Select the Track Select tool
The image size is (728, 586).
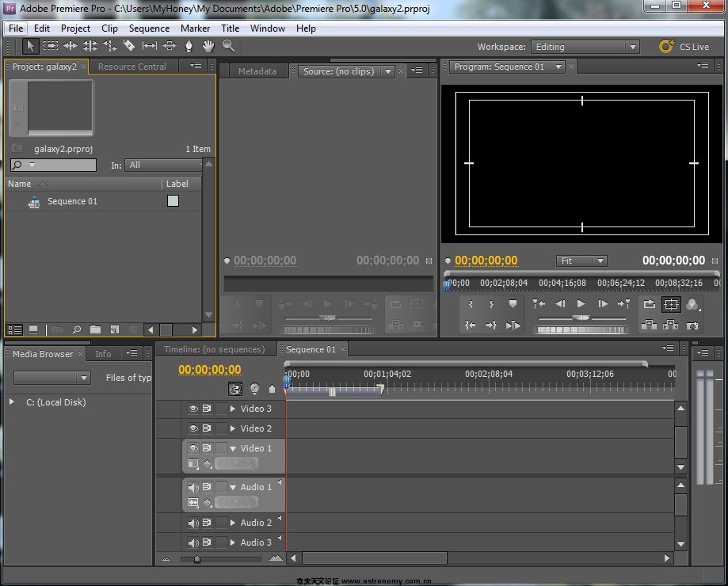(51, 45)
